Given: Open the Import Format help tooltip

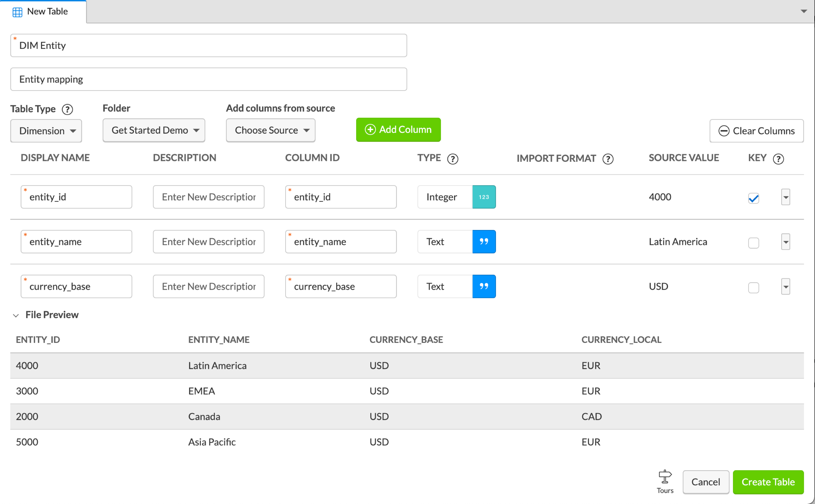Looking at the screenshot, I should (607, 159).
